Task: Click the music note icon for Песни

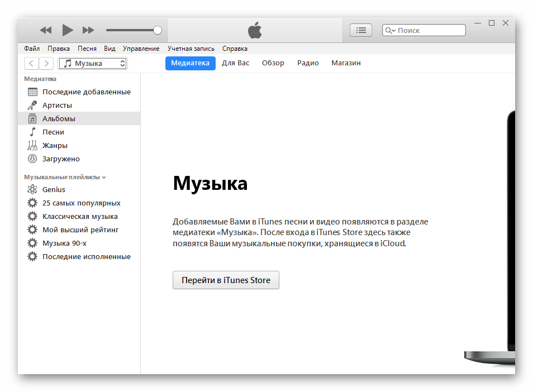Action: click(x=32, y=132)
